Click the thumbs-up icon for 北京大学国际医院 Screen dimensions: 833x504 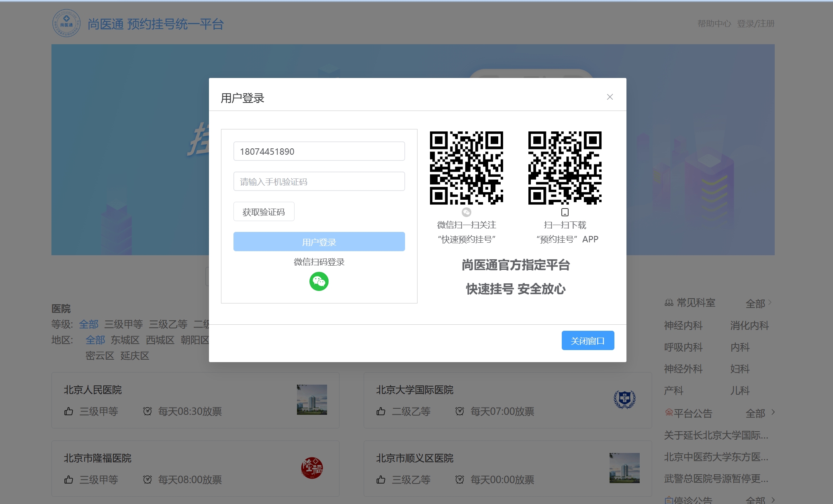pyautogui.click(x=381, y=411)
